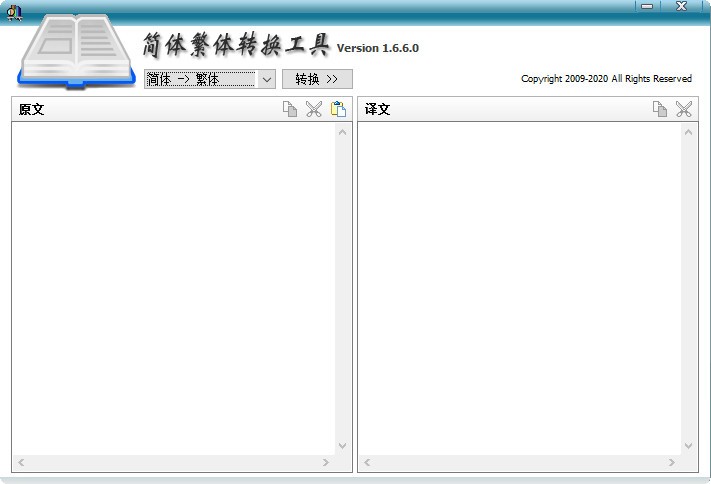Click up arrow of 译文 vertical scrollbar
The image size is (711, 484).
pos(688,132)
